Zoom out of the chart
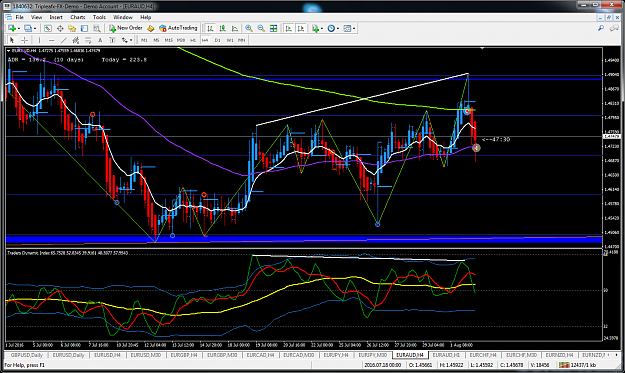 click(x=261, y=28)
